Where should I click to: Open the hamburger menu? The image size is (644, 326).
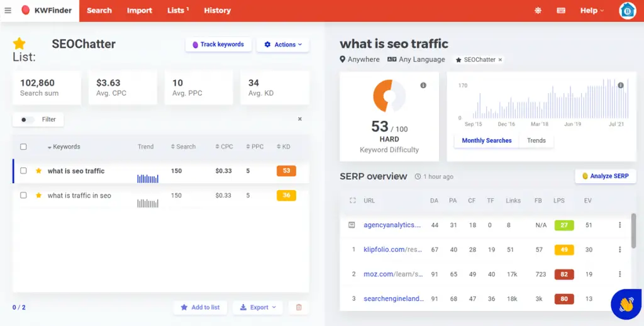[x=8, y=11]
